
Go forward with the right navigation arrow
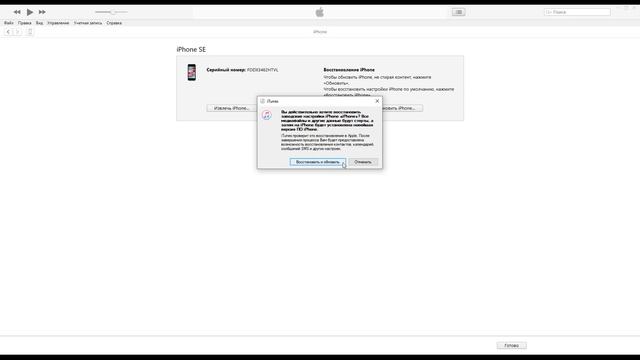pyautogui.click(x=18, y=32)
